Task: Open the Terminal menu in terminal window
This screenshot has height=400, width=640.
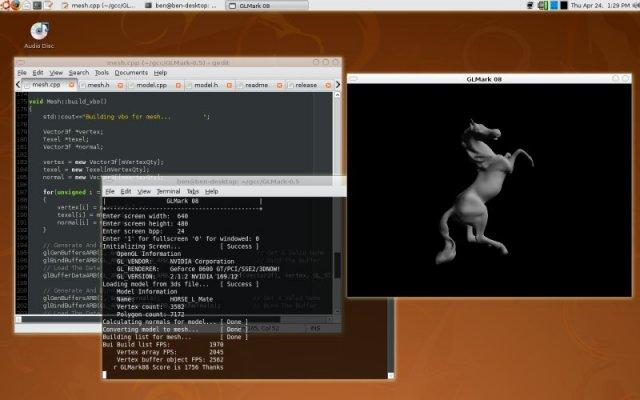Action: (168, 191)
